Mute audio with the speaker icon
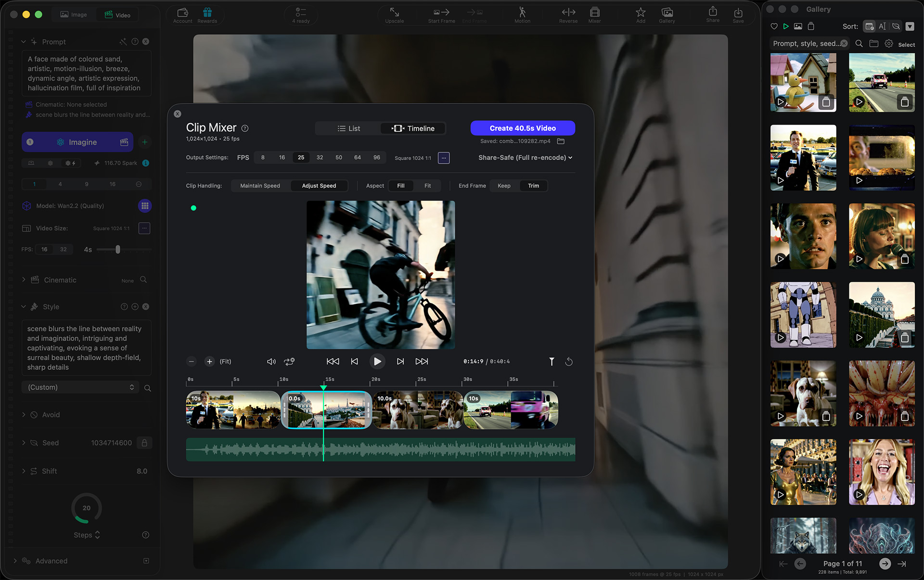This screenshot has width=924, height=580. [271, 362]
